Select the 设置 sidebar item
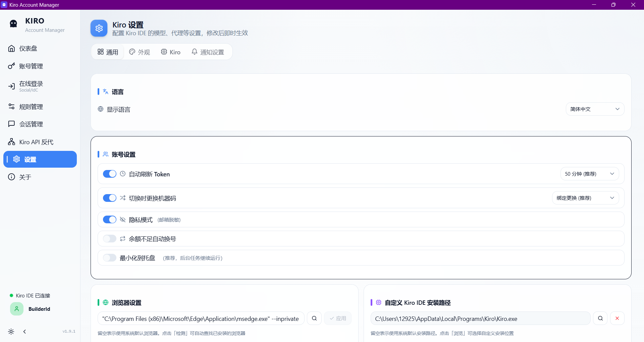Viewport: 644px width, 342px height. pyautogui.click(x=40, y=159)
